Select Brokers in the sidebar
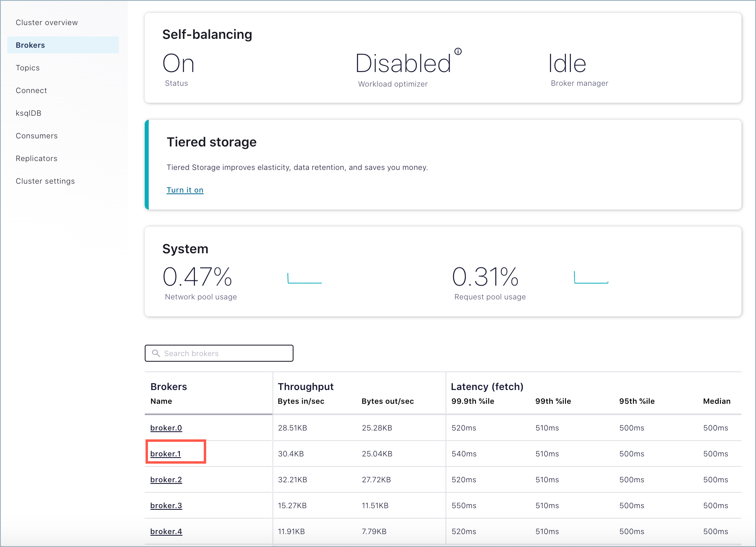 30,45
